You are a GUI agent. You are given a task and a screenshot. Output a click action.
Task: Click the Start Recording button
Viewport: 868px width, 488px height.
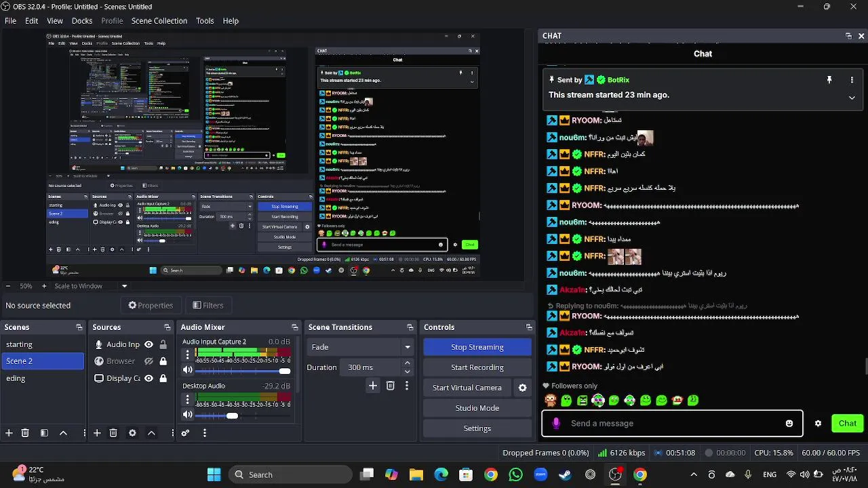click(x=477, y=367)
